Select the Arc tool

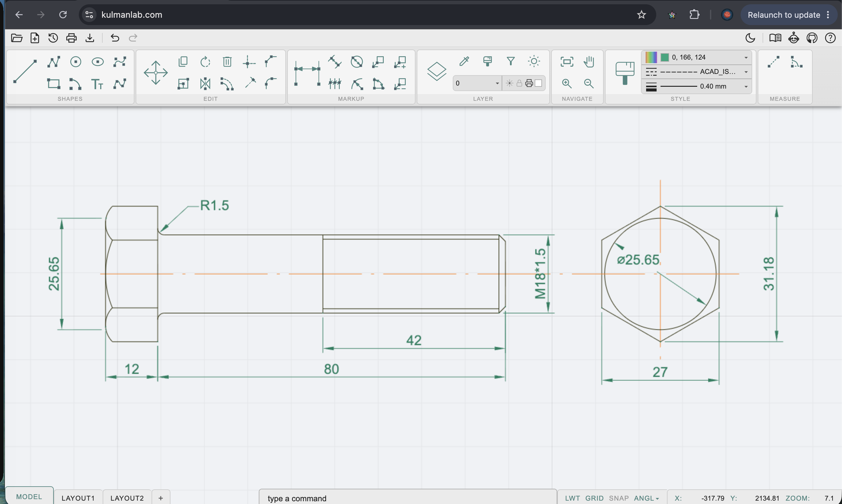(x=75, y=84)
